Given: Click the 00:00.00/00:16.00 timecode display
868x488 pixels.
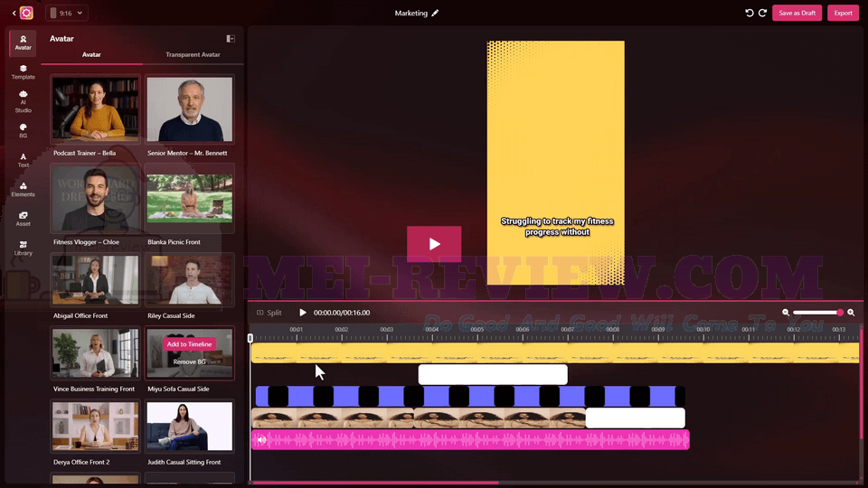Looking at the screenshot, I should (x=342, y=313).
